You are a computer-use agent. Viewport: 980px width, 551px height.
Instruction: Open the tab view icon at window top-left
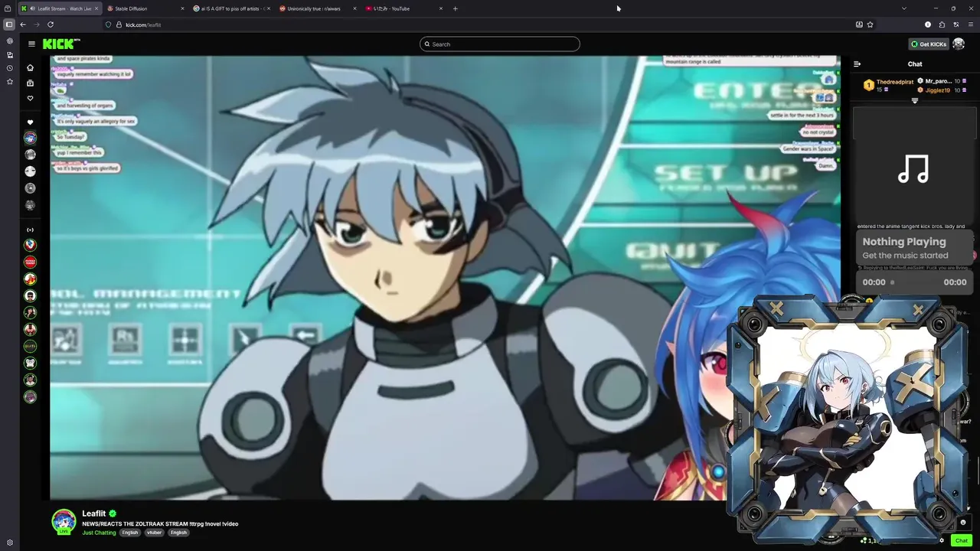[8, 8]
